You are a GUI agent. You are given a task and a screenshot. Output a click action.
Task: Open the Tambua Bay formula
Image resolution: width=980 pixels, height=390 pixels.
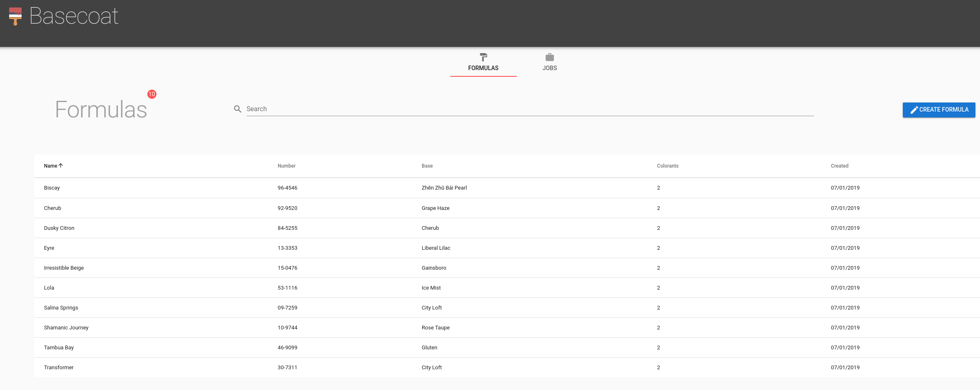coord(59,348)
